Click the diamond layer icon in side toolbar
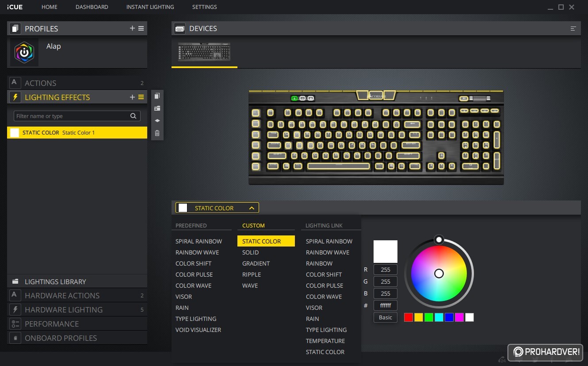Viewport: 588px width, 366px height. tap(157, 120)
